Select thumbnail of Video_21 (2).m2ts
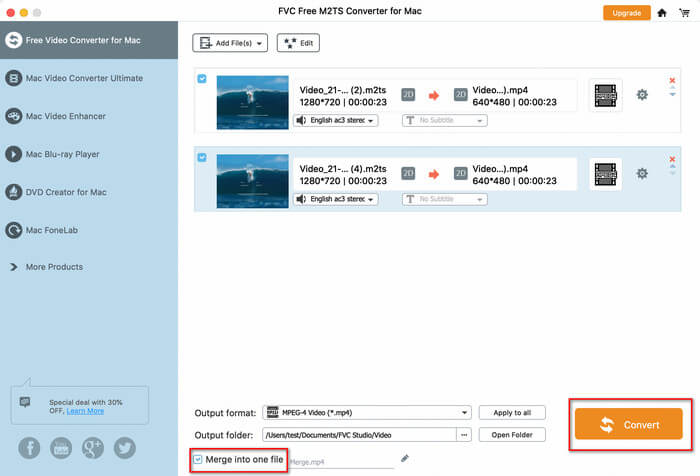Screen dimensions: 700x476 pos(253,102)
